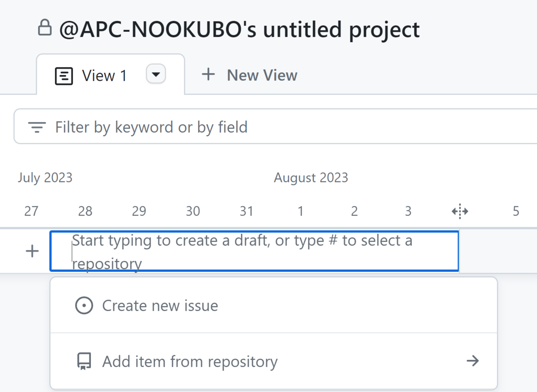Expand repository submenu via right arrow

[473, 361]
